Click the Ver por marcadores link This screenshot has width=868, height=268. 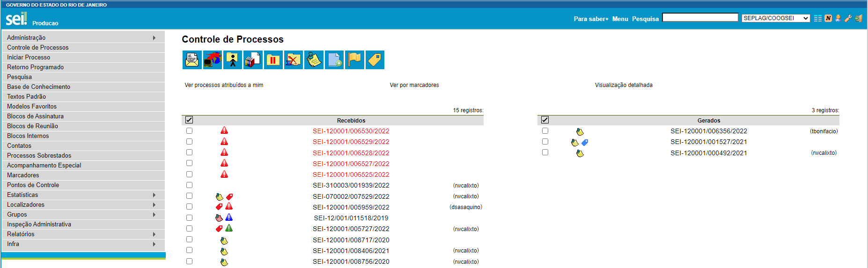point(414,85)
